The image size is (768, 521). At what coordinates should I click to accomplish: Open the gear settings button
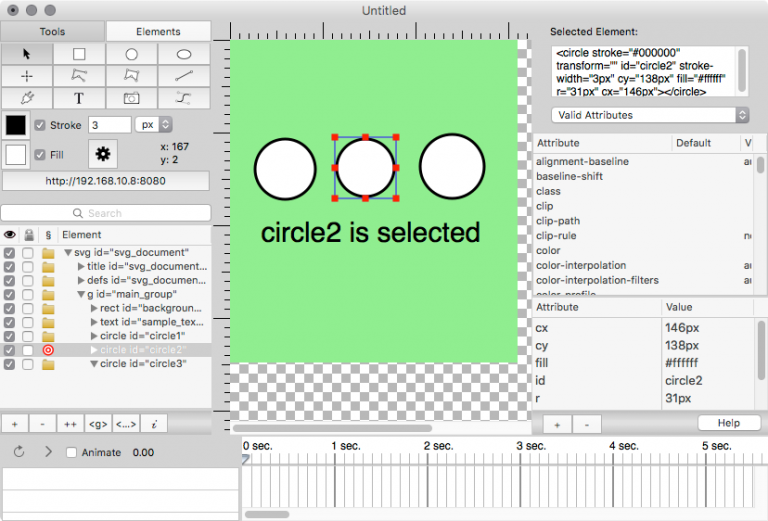(x=102, y=154)
